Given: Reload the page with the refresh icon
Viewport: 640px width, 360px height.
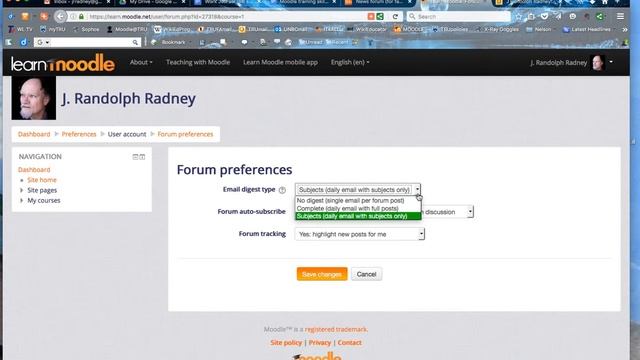Looking at the screenshot, I should point(395,17).
